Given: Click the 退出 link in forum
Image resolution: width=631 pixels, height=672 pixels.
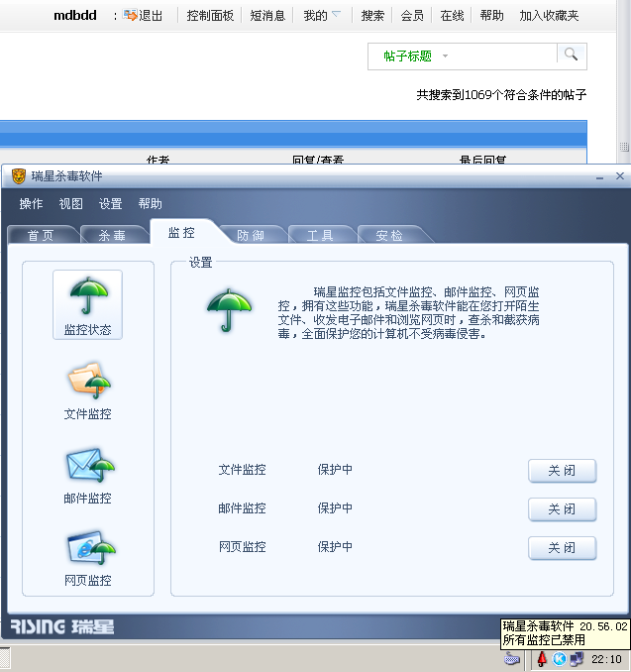Looking at the screenshot, I should tap(151, 16).
